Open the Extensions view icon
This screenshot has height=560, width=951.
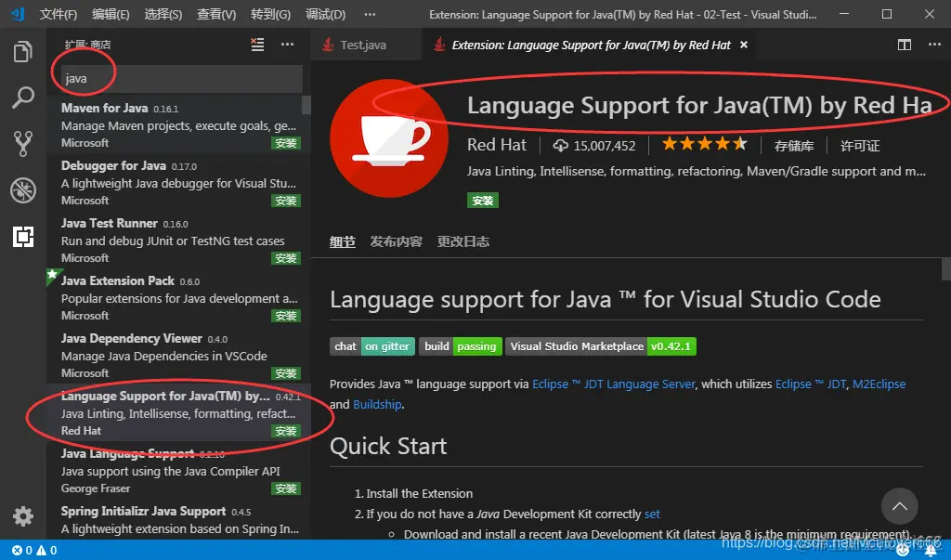click(23, 237)
